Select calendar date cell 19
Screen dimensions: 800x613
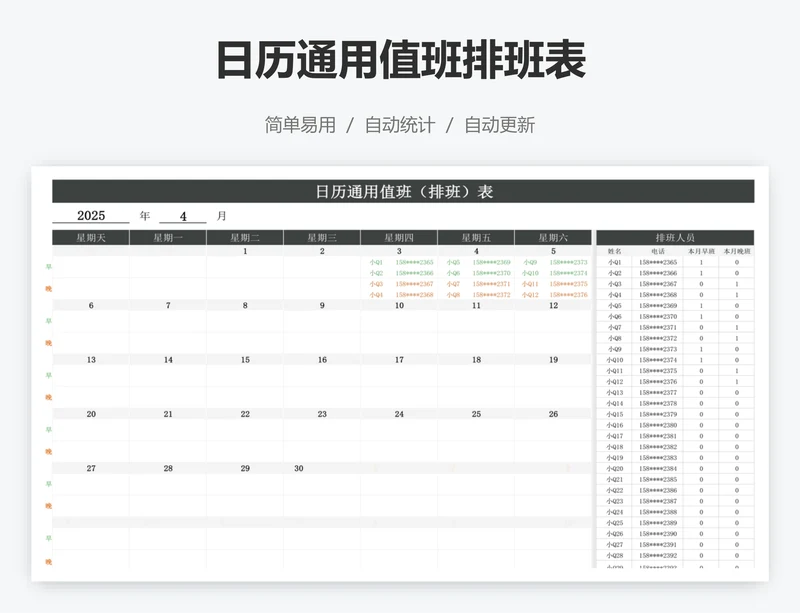click(553, 360)
